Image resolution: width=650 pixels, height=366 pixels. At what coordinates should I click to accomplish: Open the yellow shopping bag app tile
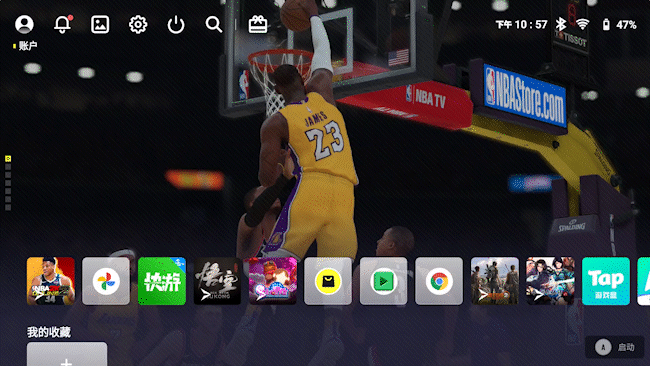pos(328,281)
